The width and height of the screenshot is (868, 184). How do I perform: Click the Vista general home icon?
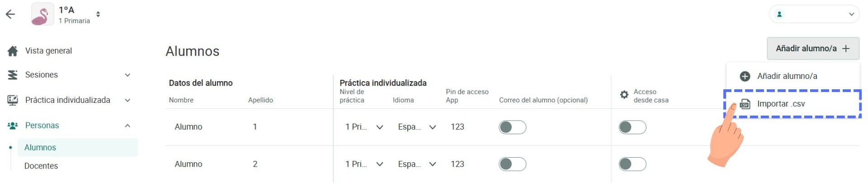click(13, 51)
